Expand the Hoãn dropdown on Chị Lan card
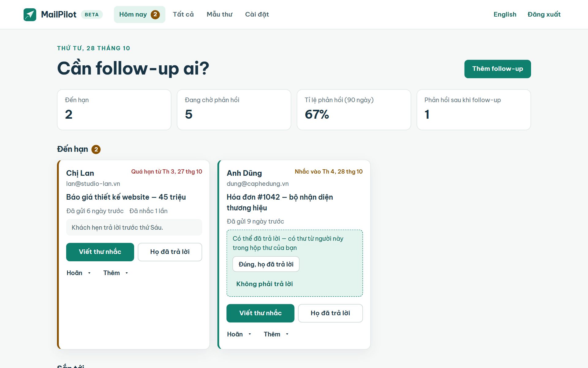The height and width of the screenshot is (368, 588). point(79,273)
